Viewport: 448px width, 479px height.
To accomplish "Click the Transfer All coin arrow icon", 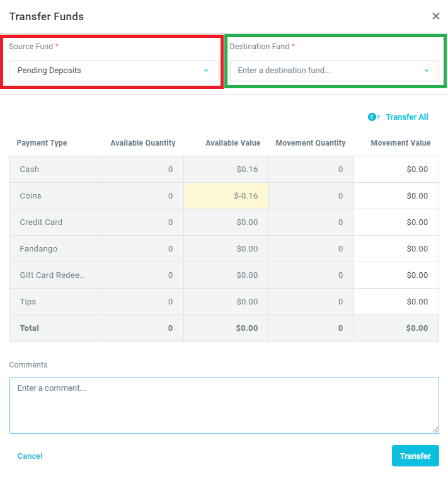I will click(x=374, y=117).
